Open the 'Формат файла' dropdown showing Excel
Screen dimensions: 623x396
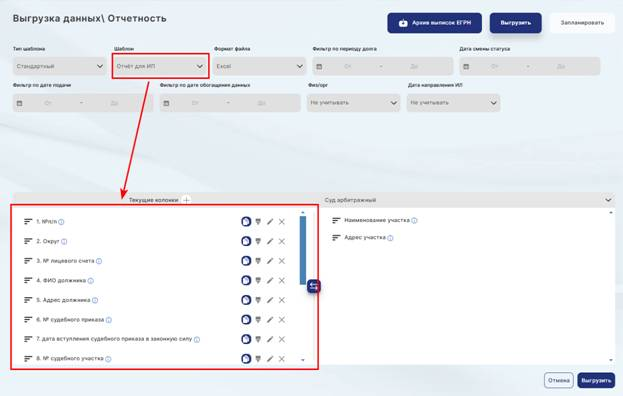pos(259,66)
